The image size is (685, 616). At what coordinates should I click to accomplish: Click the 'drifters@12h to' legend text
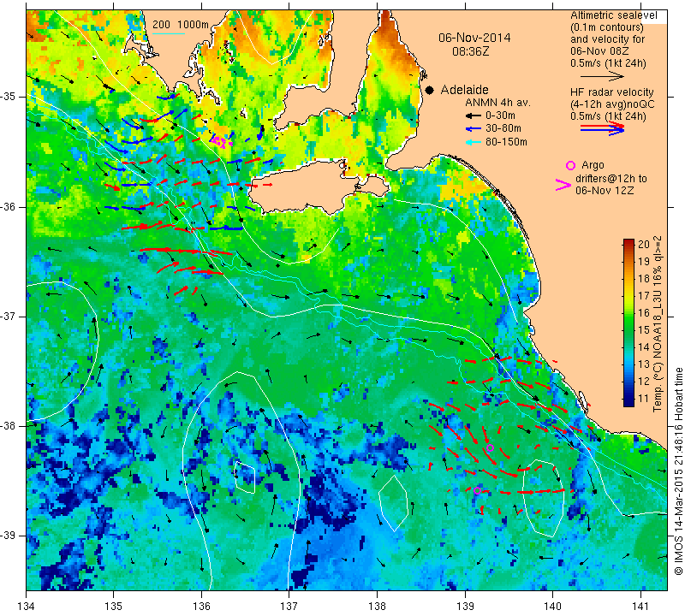(x=611, y=179)
